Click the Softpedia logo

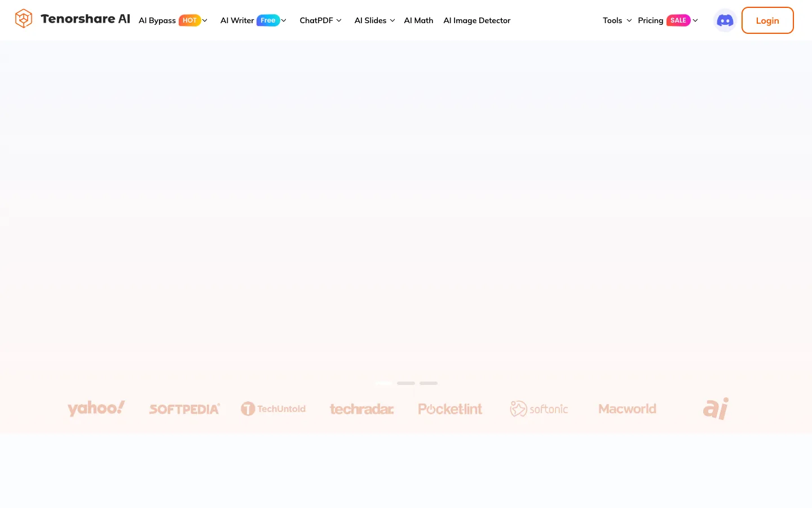(x=184, y=409)
